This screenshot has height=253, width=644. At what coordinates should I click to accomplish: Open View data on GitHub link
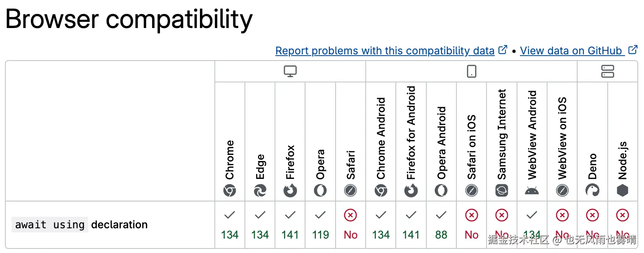pos(571,51)
